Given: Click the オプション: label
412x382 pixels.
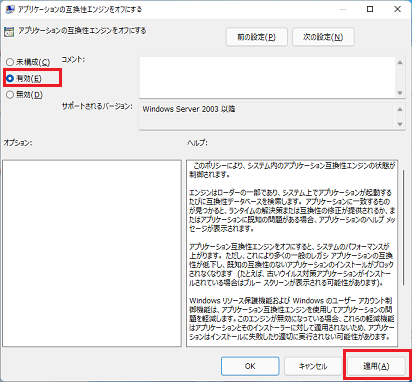Looking at the screenshot, I should 18,143.
